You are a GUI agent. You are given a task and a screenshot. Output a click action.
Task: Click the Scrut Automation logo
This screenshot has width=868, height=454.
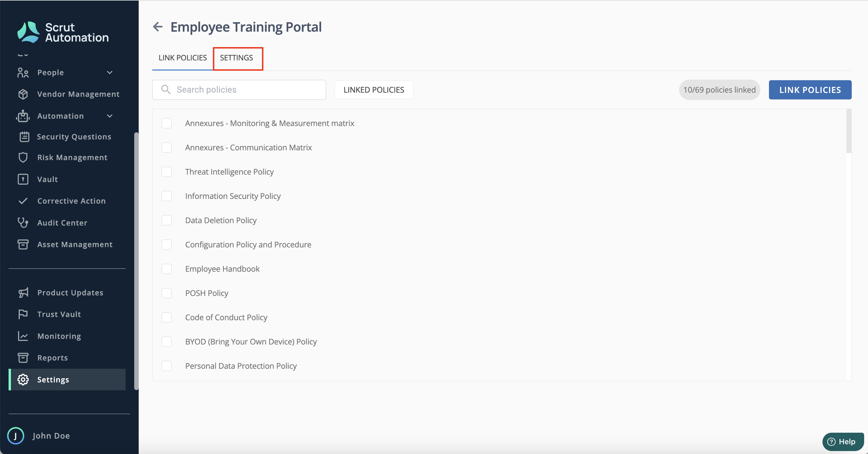tap(63, 32)
